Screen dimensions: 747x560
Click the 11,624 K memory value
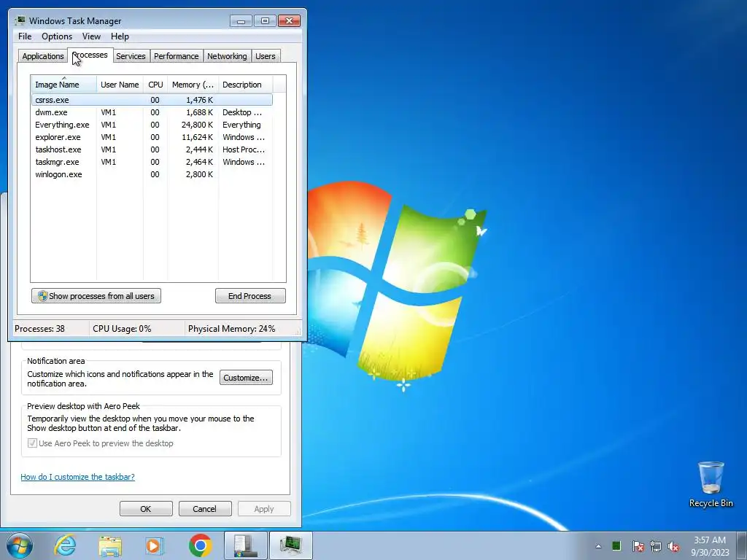(x=197, y=137)
